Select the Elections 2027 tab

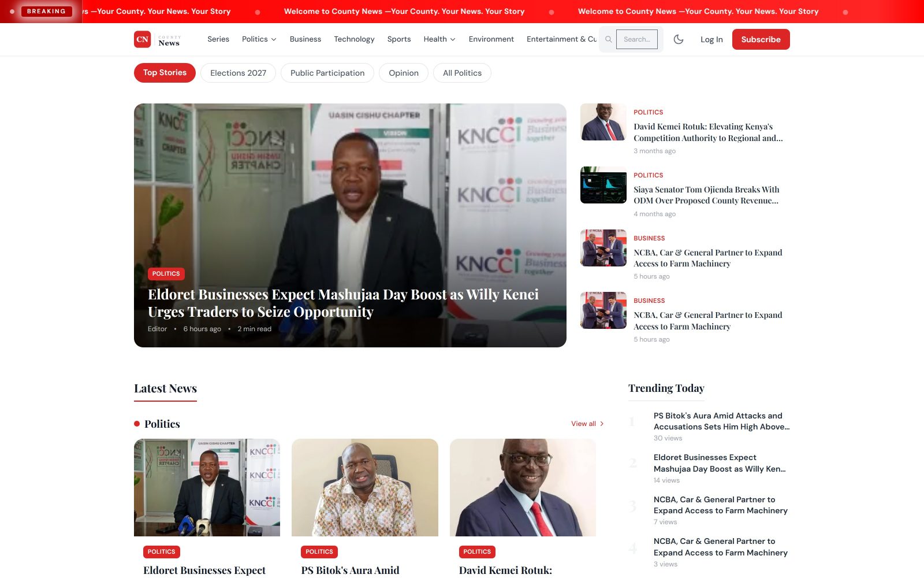[238, 73]
